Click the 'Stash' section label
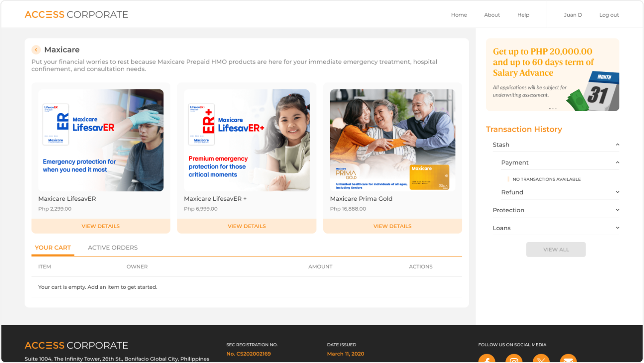Viewport: 644px width, 363px height. pos(501,145)
